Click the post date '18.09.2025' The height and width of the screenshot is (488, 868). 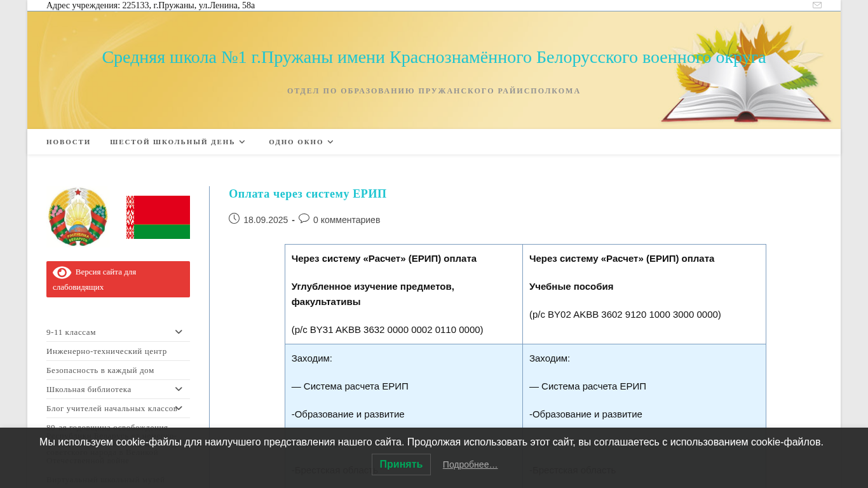266,220
